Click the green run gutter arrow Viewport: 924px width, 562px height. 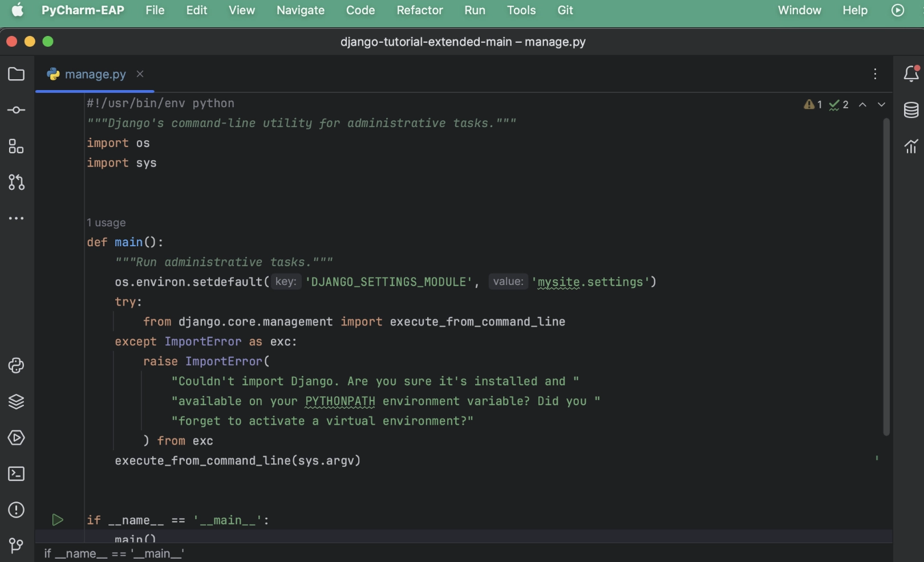click(57, 520)
